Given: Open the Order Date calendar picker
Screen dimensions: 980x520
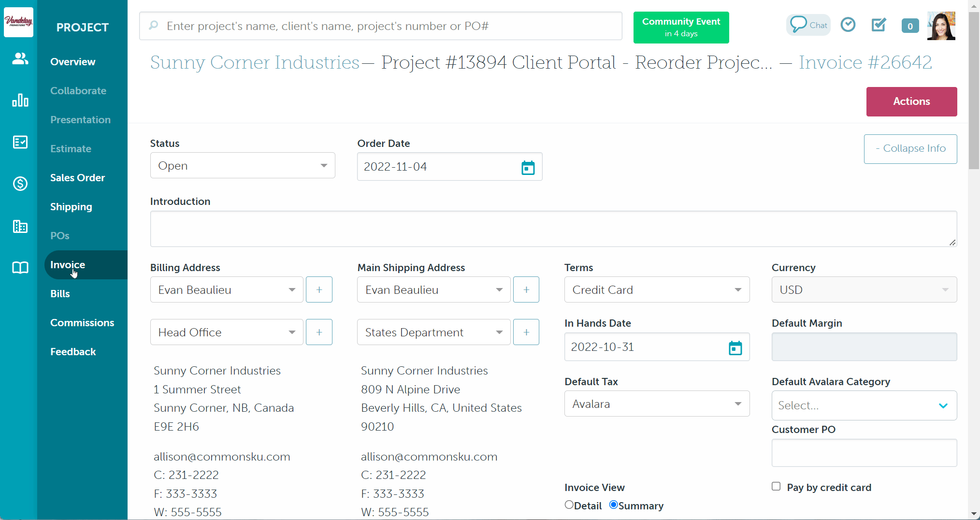Looking at the screenshot, I should (528, 168).
